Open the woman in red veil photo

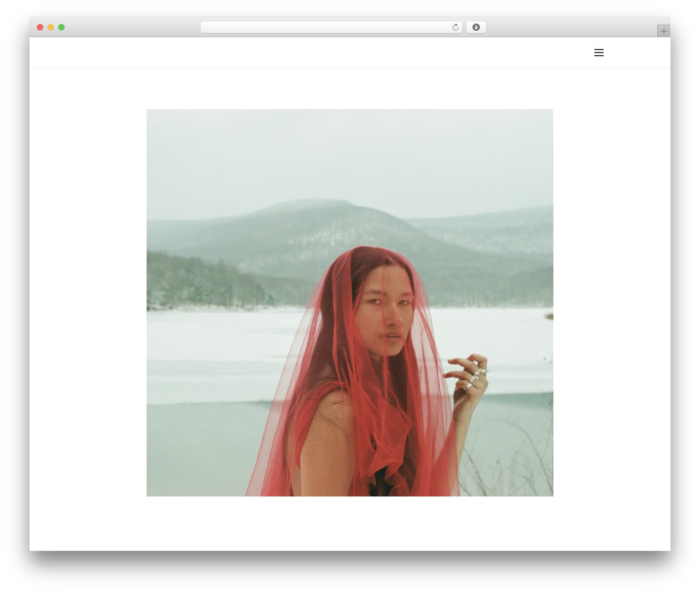coord(350,303)
